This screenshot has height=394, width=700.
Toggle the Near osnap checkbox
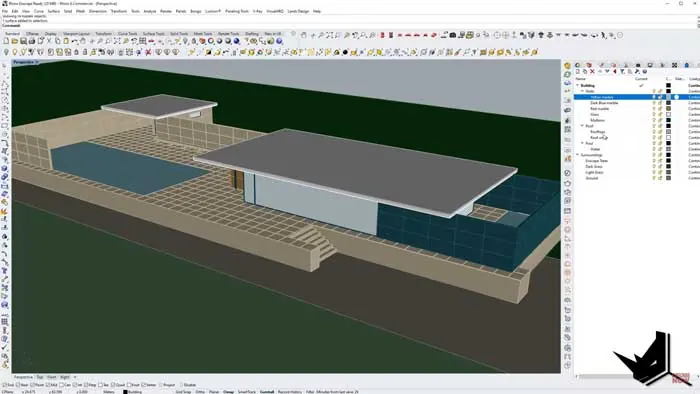click(18, 385)
